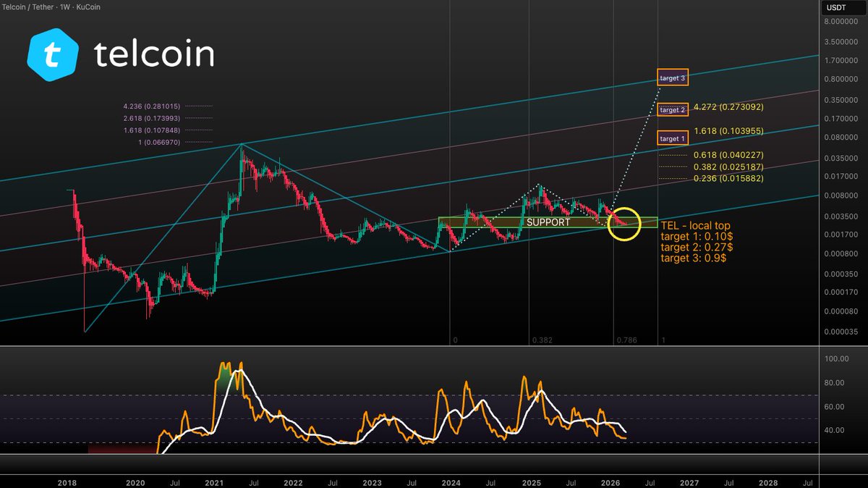Image resolution: width=868 pixels, height=488 pixels.
Task: Click the yellow circle drawing on chart
Action: coord(625,223)
